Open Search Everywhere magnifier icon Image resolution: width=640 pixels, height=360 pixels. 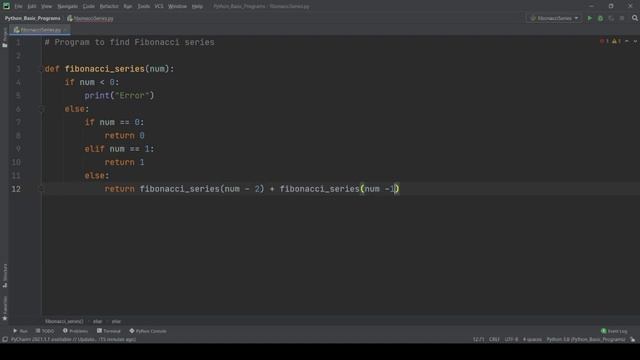tap(635, 18)
